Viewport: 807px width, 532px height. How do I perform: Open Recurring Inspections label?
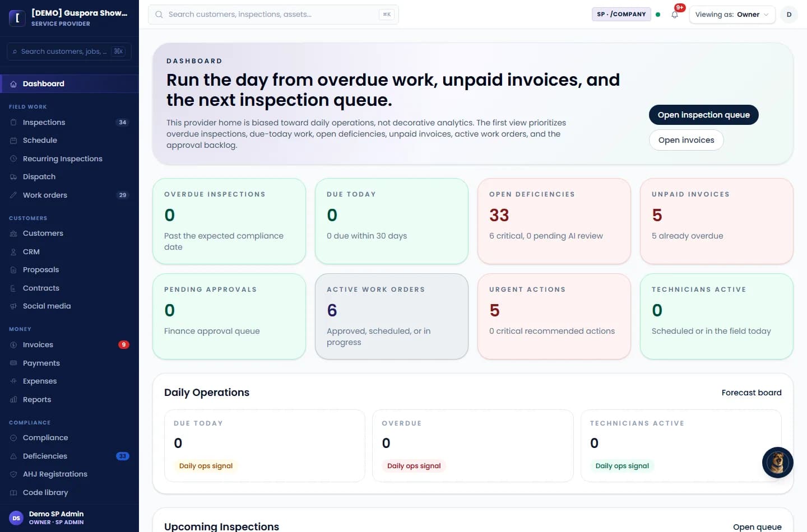pos(63,159)
